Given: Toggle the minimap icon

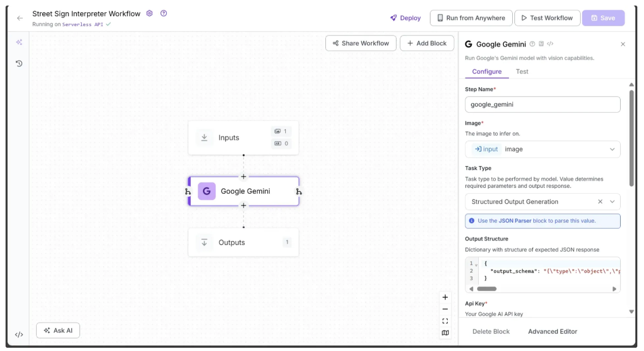Looking at the screenshot, I should click(445, 333).
